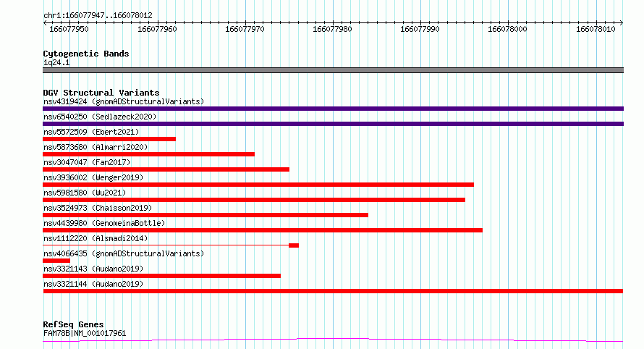Open nsv3936002 Wenger2019 label
The image size is (644, 349).
tap(93, 177)
